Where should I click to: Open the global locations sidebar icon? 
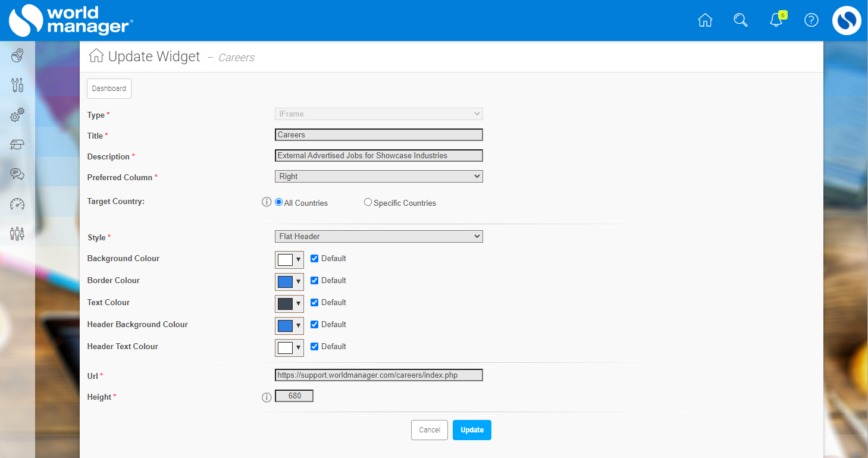pos(17,55)
